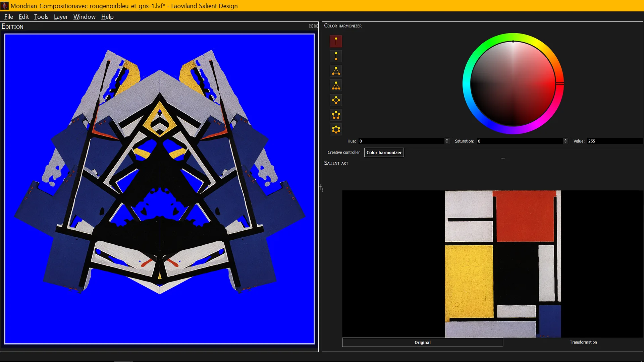Open the Tools menu
Image resolution: width=644 pixels, height=362 pixels.
tap(41, 17)
